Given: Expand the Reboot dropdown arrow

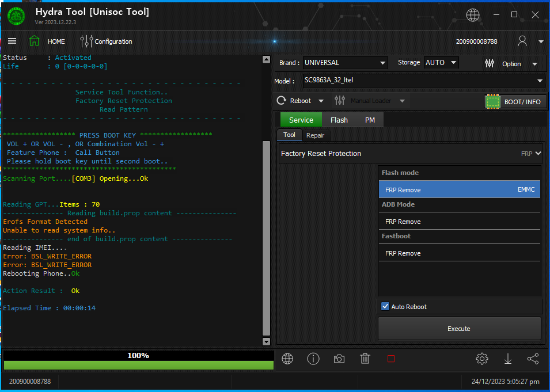Looking at the screenshot, I should click(x=321, y=101).
